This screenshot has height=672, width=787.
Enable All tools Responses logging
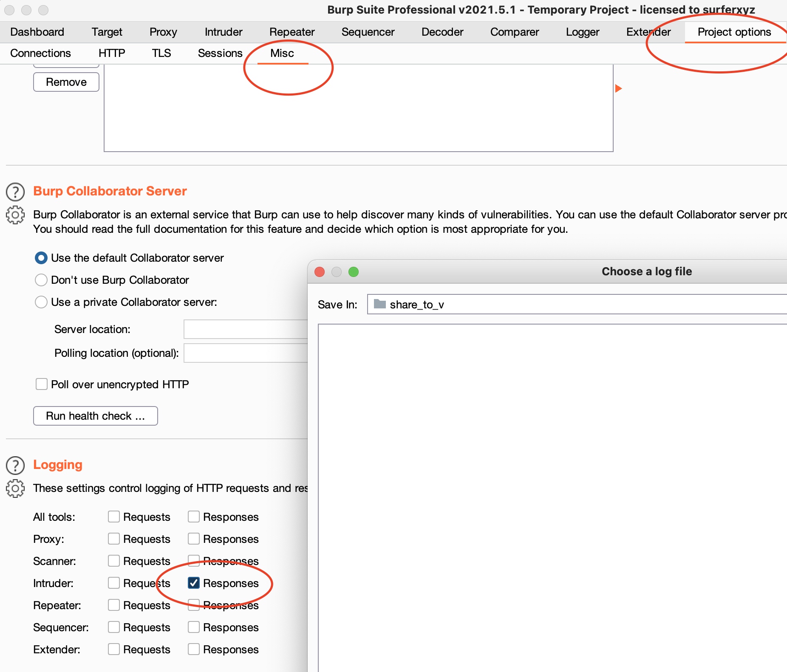coord(194,517)
